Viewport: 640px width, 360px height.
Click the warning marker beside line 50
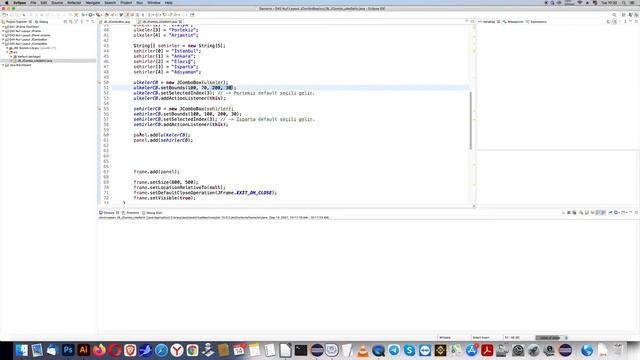coord(99,82)
